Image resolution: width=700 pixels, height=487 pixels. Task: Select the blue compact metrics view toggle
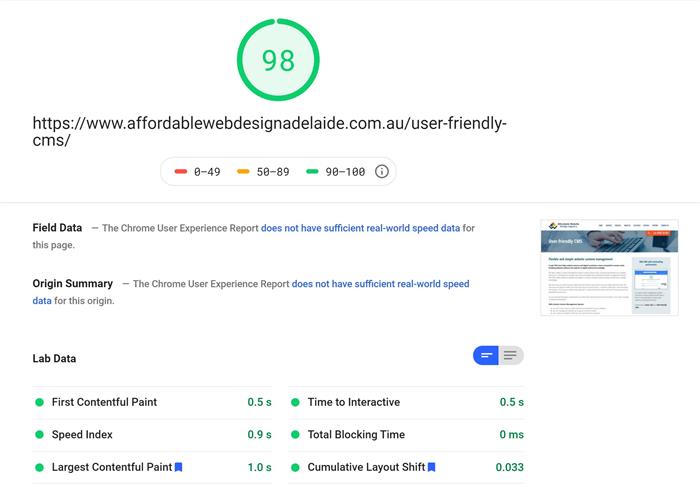(486, 355)
